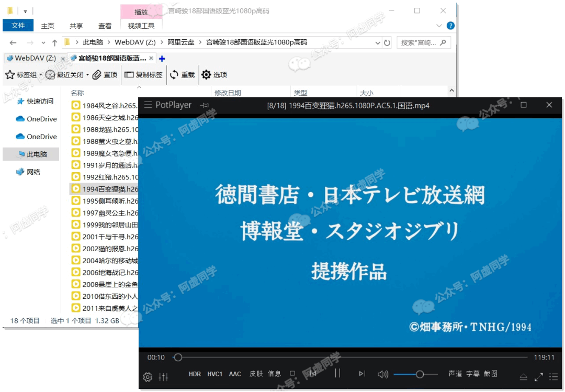Screen dimensions: 565x392
Task: Click the stop button in PotPlayer
Action: click(x=292, y=374)
